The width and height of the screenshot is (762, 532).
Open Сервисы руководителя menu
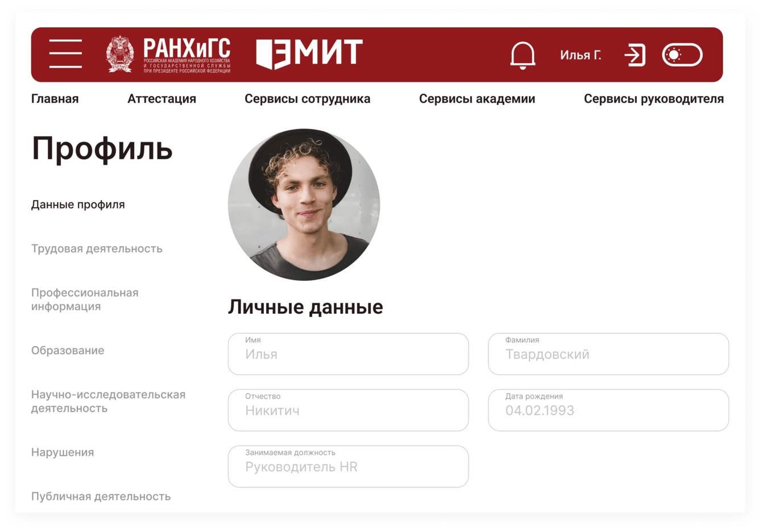[x=654, y=99]
